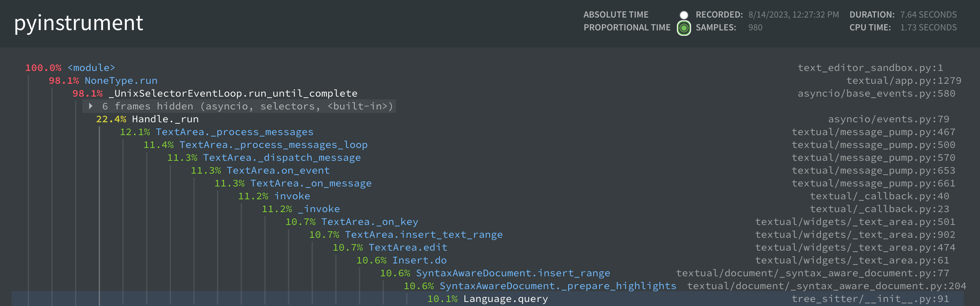Select the TextArea.on_event frame
The height and width of the screenshot is (306, 980).
coord(278,170)
